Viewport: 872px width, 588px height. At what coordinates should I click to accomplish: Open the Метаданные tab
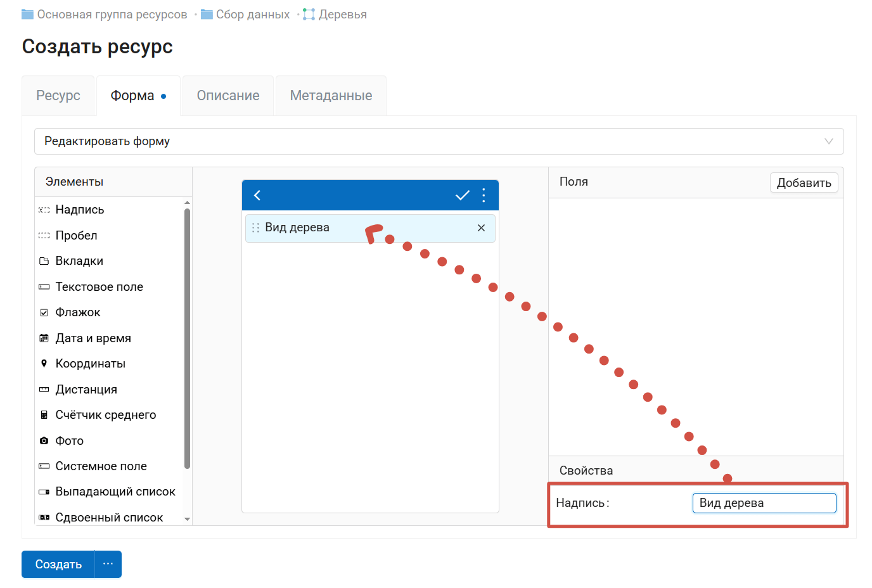point(331,96)
